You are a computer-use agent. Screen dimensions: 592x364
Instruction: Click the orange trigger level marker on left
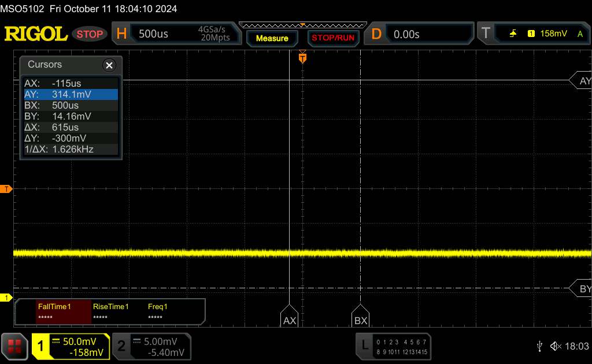pos(7,189)
